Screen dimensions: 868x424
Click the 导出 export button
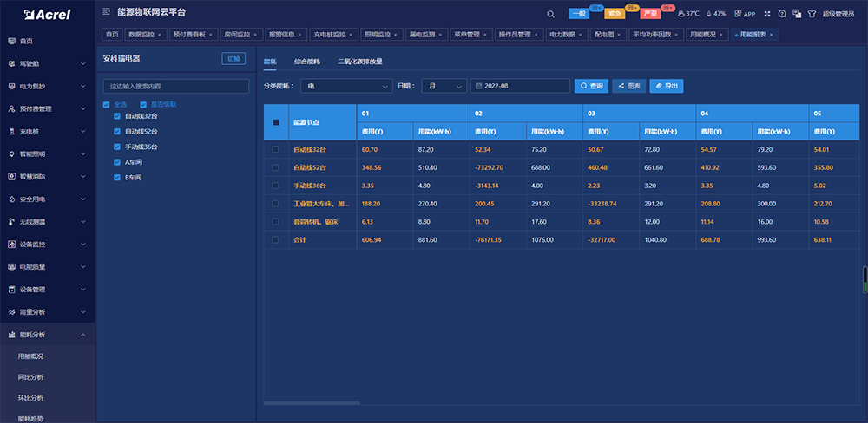point(667,86)
